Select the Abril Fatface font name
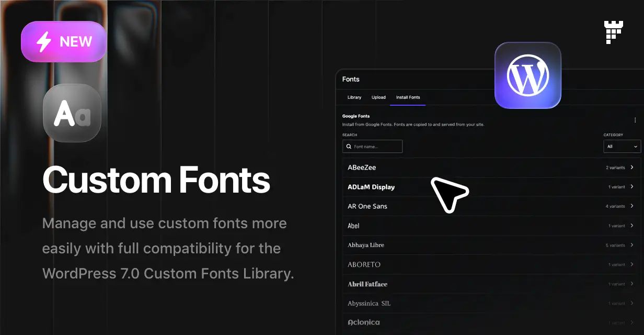 click(367, 284)
